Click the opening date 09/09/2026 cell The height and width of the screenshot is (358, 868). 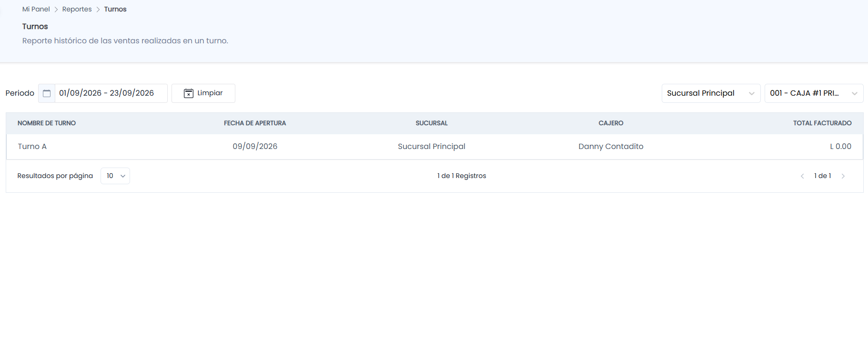tap(255, 147)
